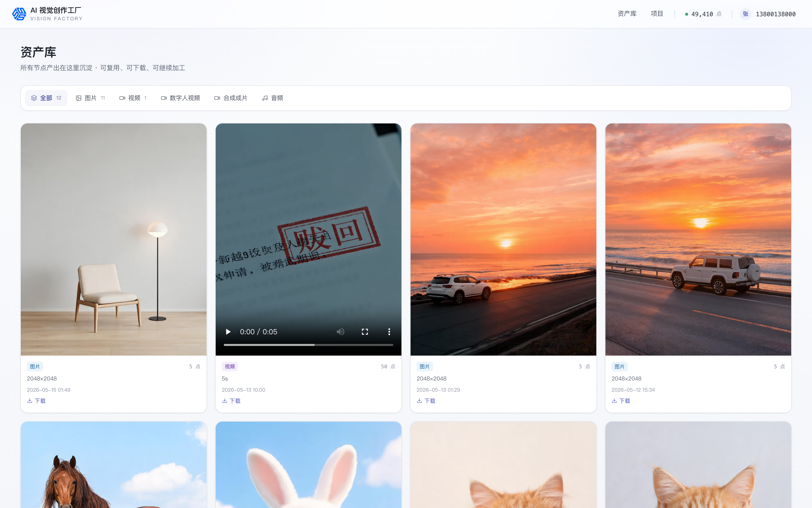The image size is (812, 508).
Task: Download the 2026-05-13 01:29 image
Action: [x=426, y=401]
